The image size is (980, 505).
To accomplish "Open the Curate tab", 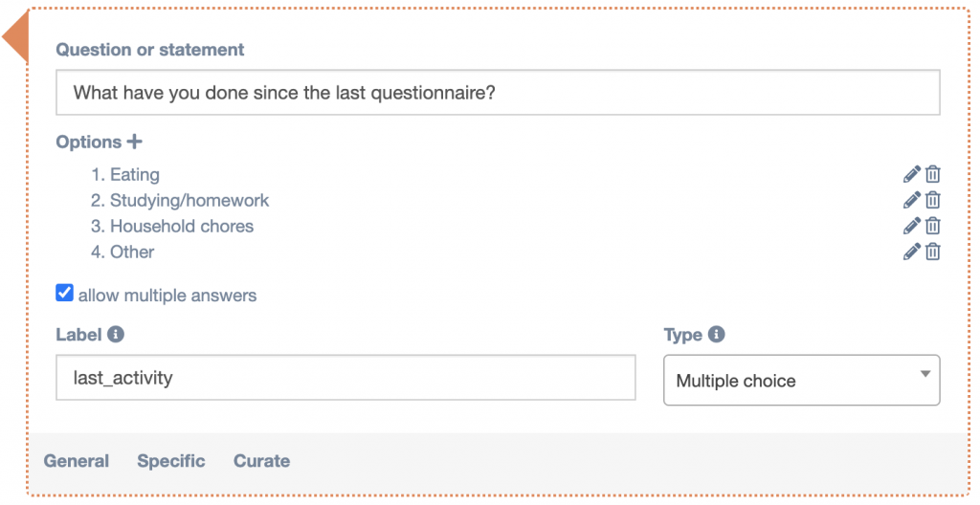I will click(261, 461).
